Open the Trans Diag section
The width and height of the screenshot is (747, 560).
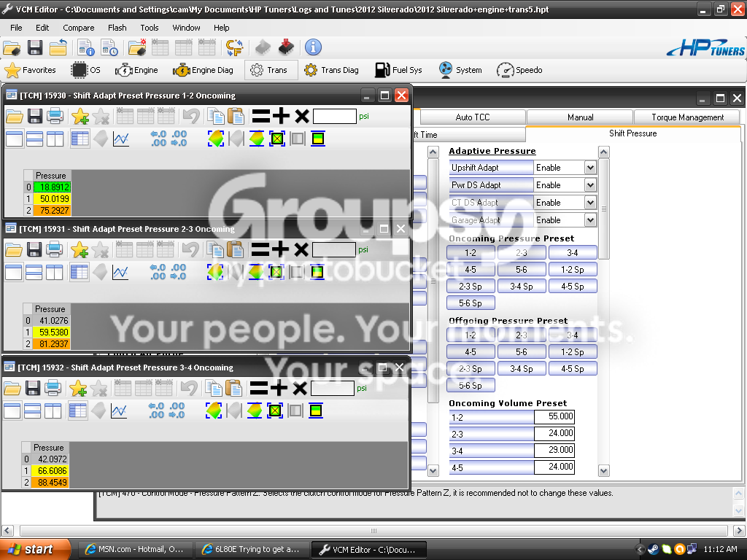point(331,70)
